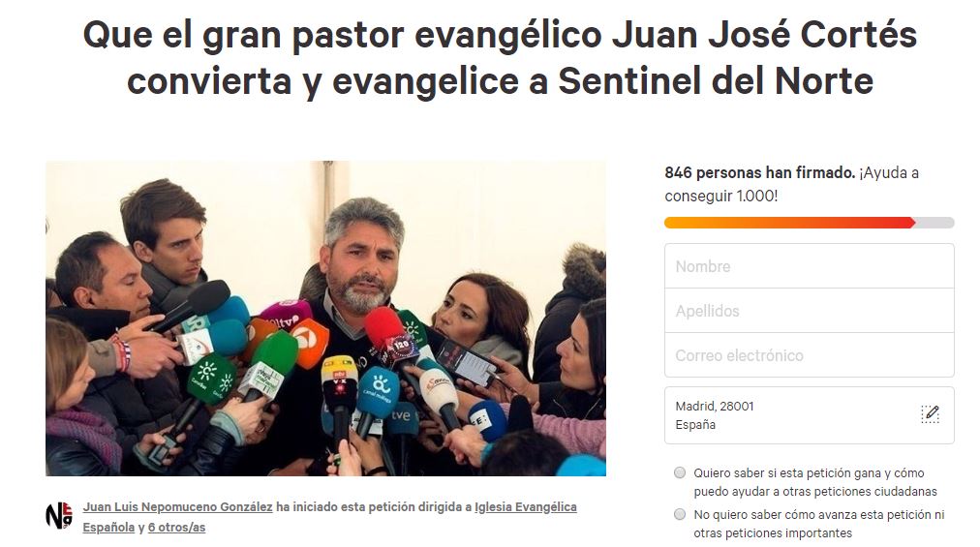
Task: Expand the '6 otros/as' recipients link
Action: pyautogui.click(x=176, y=527)
